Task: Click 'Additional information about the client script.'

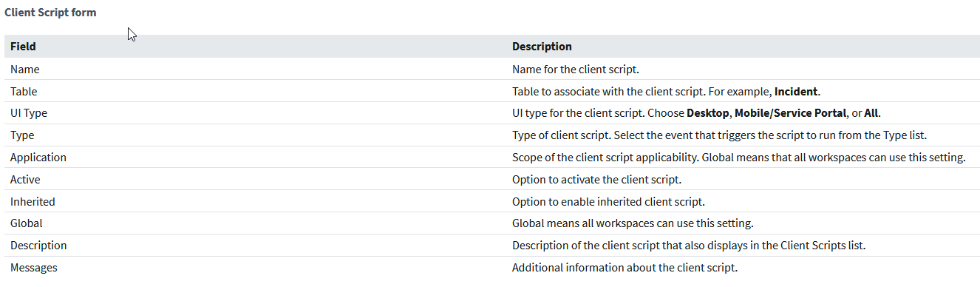Action: pos(625,268)
